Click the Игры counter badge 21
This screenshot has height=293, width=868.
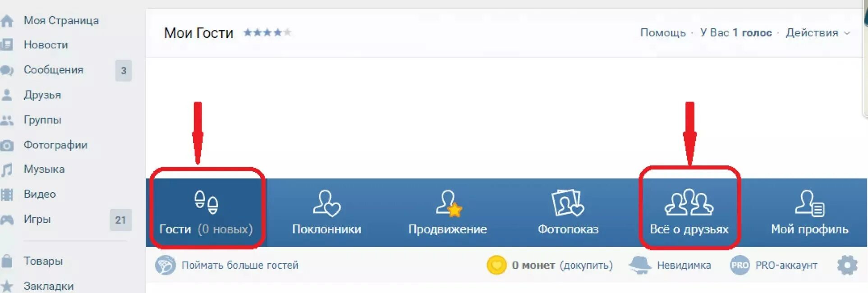click(121, 220)
